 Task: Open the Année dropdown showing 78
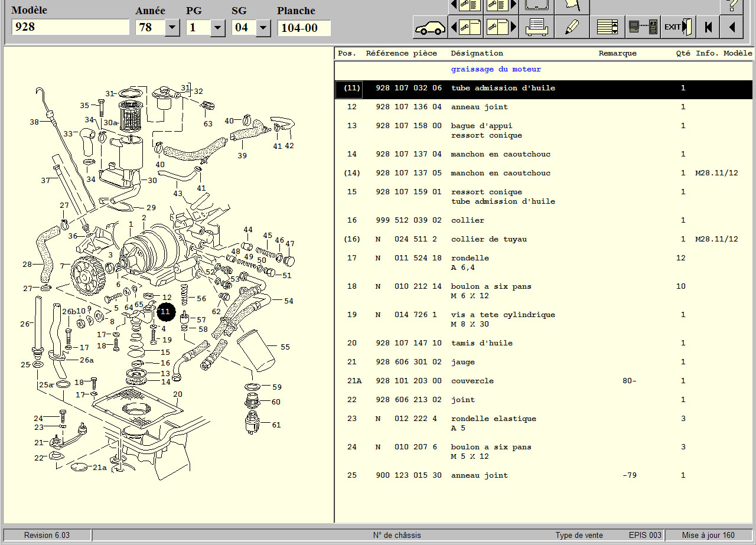[172, 27]
